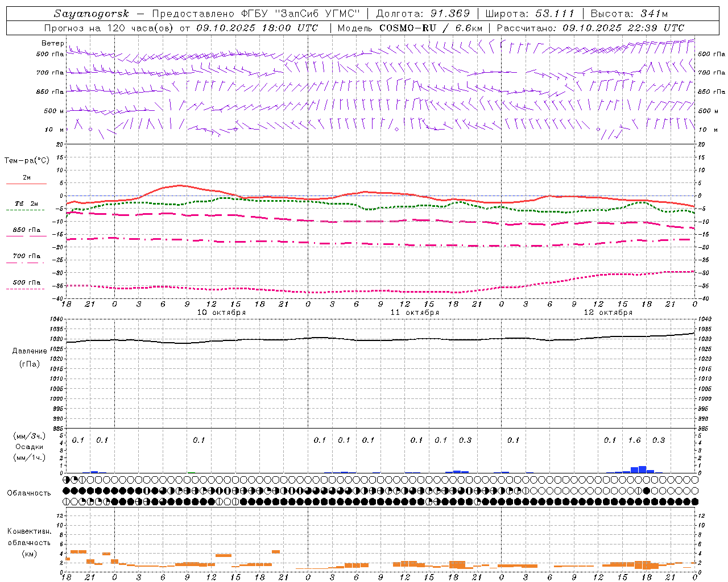The image size is (728, 582).
Task: Click the Td 2м legend entry
Action: click(x=27, y=203)
